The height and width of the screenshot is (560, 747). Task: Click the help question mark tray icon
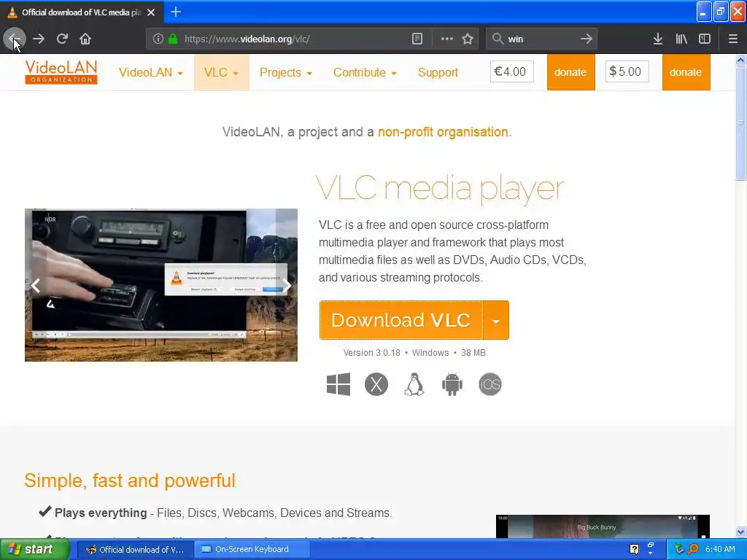tap(634, 549)
